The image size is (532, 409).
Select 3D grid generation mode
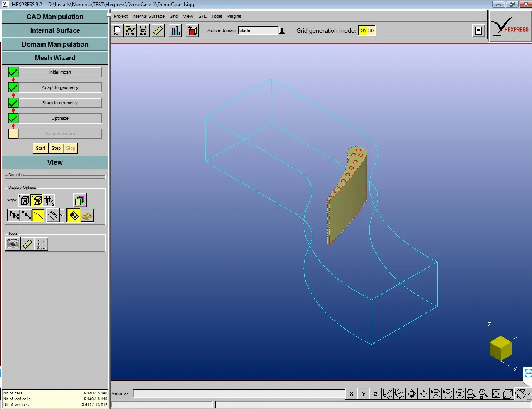click(371, 31)
